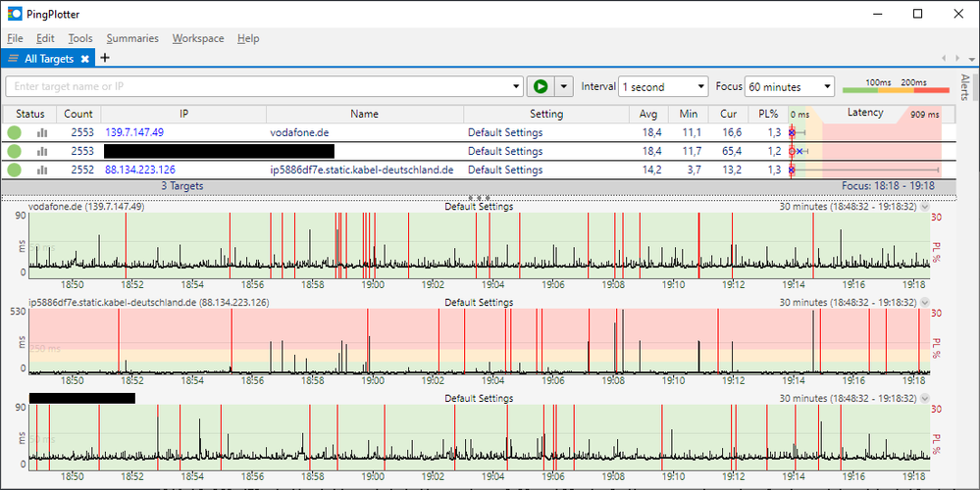Viewport: 980px width, 490px height.
Task: Open the Interval dropdown showing 1 second
Action: pos(662,86)
